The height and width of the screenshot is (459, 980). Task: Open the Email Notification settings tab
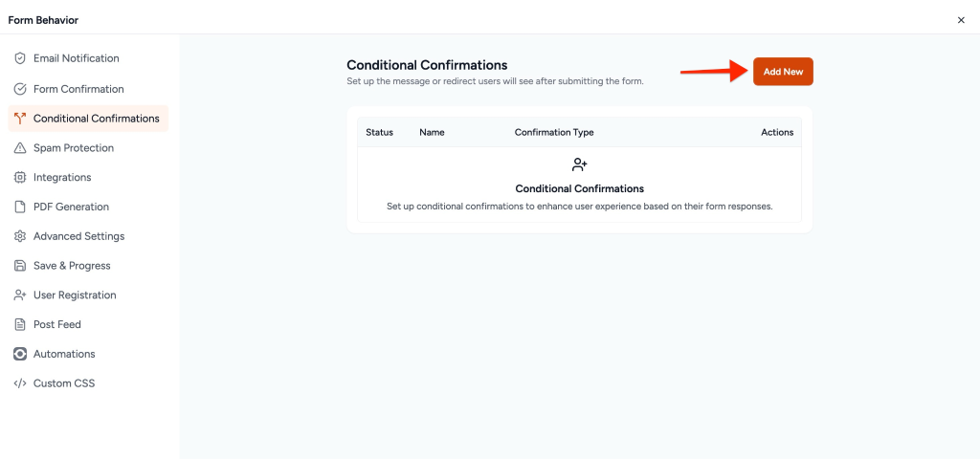tap(76, 58)
